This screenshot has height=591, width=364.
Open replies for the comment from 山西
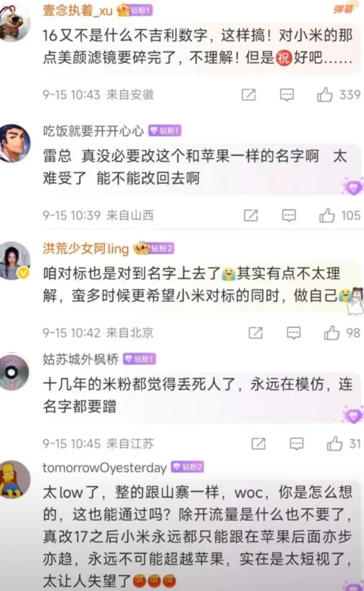(289, 216)
